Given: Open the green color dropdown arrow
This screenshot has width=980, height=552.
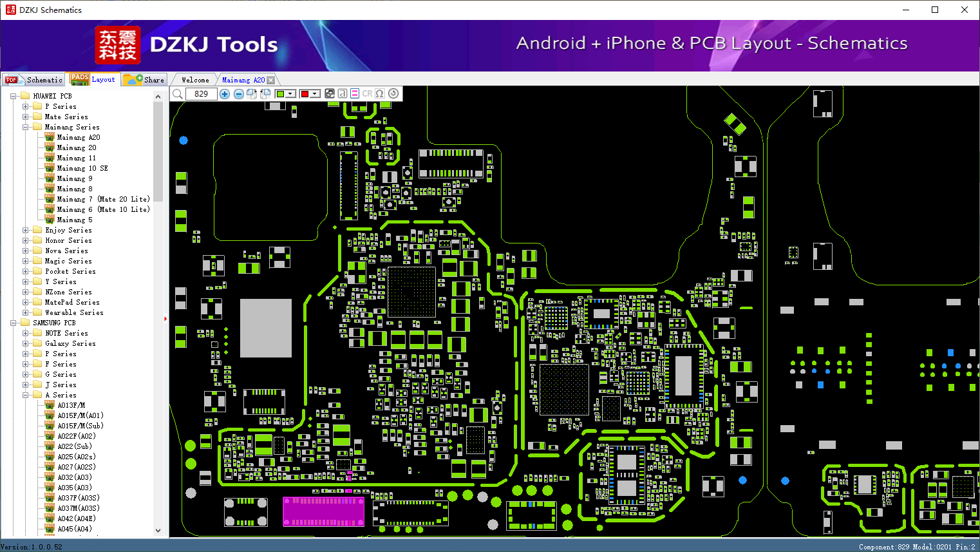Looking at the screenshot, I should (x=290, y=94).
